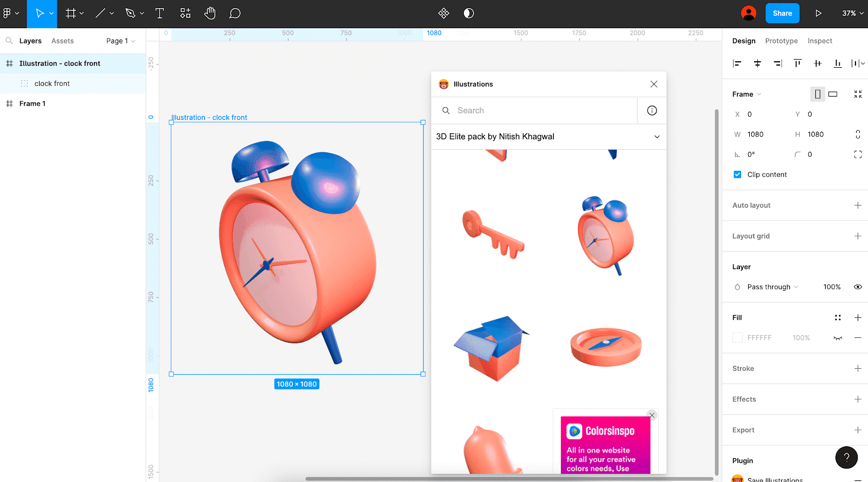Open the help button
868x482 pixels.
click(846, 458)
